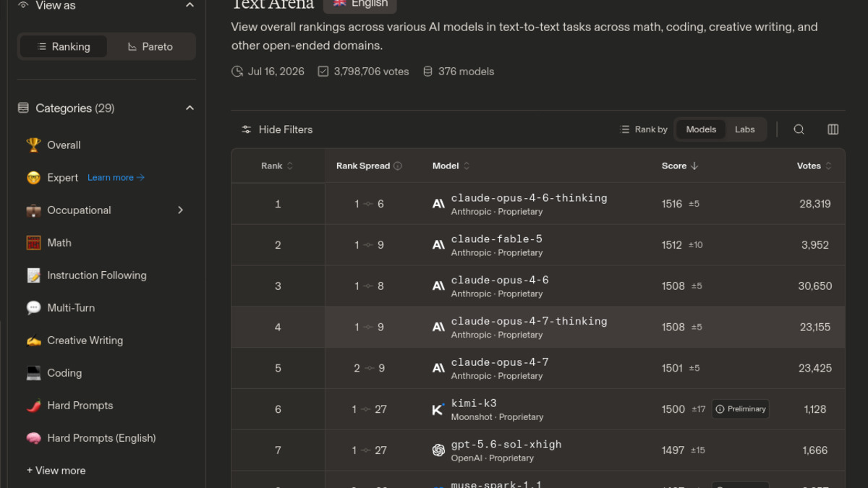The image size is (868, 488).
Task: Click votes value 30,650
Action: tap(814, 286)
